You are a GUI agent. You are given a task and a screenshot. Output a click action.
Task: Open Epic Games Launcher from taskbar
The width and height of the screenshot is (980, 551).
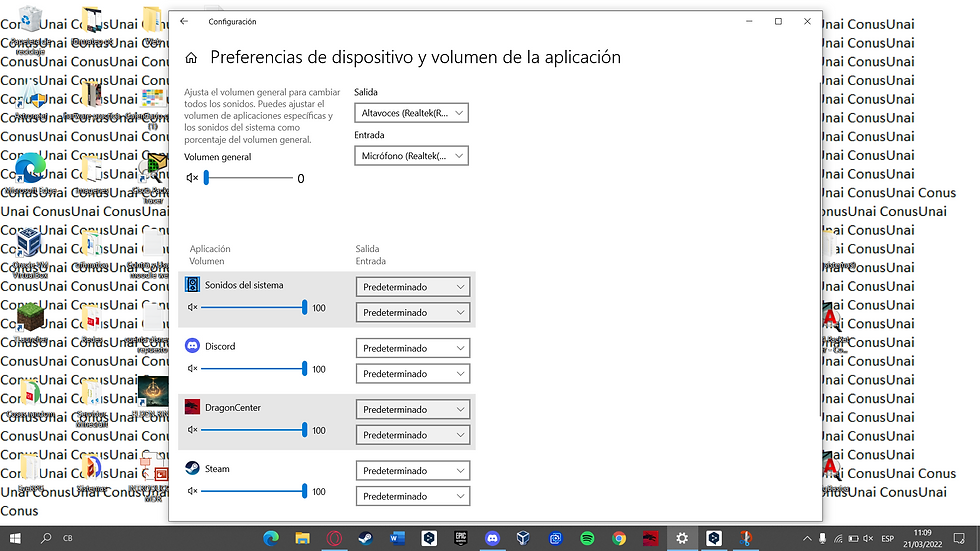[461, 538]
